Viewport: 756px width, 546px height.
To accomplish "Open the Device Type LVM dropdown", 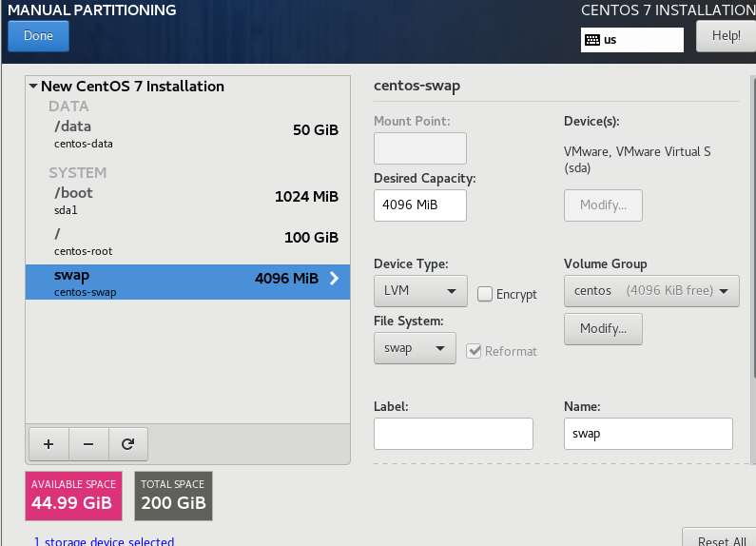I will (x=420, y=291).
